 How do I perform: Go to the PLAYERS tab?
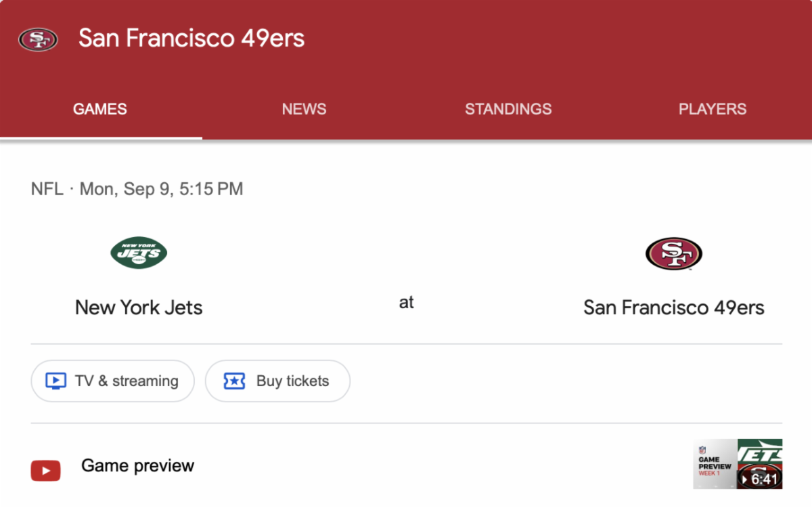pos(713,109)
